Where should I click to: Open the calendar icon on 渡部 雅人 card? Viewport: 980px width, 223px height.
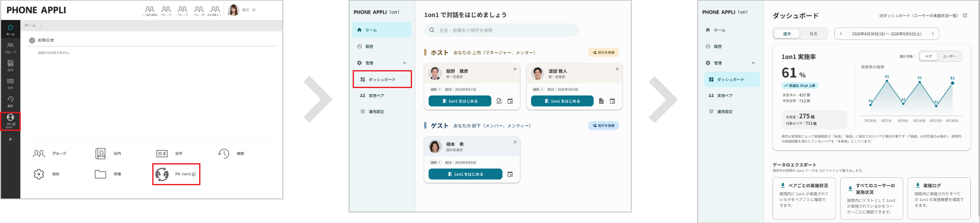pos(612,101)
